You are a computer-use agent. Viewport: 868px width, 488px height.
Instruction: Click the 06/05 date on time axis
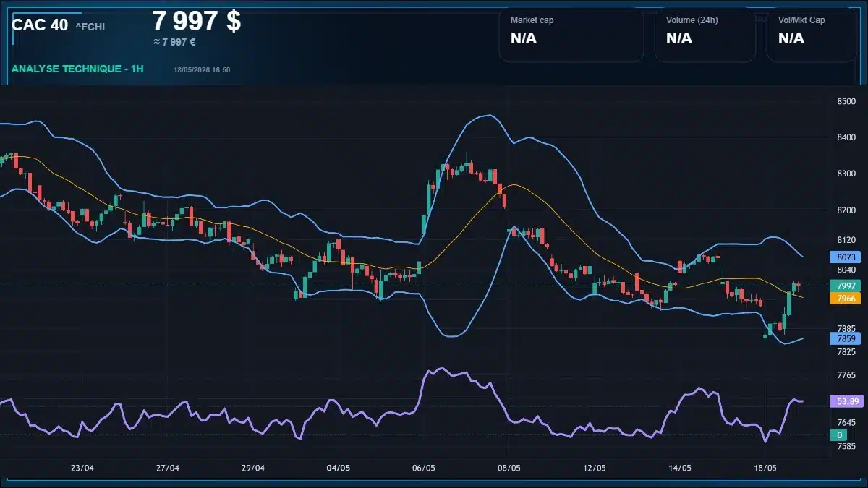point(423,468)
